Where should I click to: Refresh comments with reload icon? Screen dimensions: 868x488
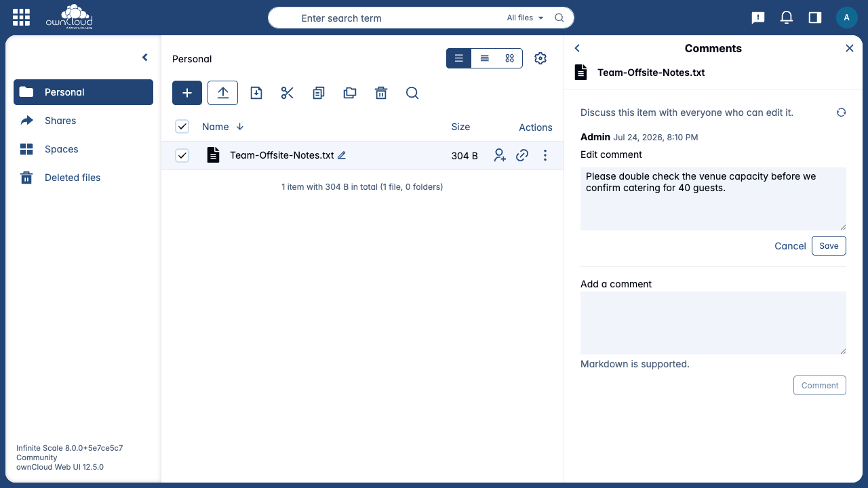841,113
